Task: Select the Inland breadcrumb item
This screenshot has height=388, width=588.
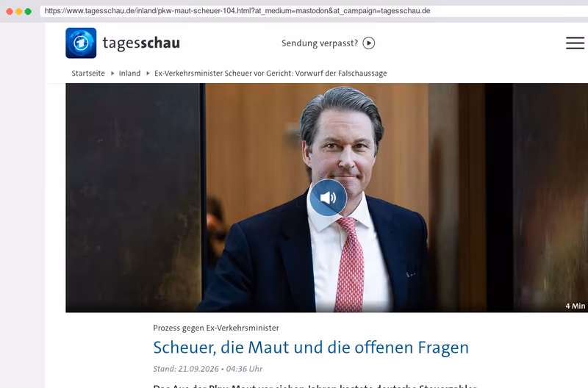Action: click(130, 73)
